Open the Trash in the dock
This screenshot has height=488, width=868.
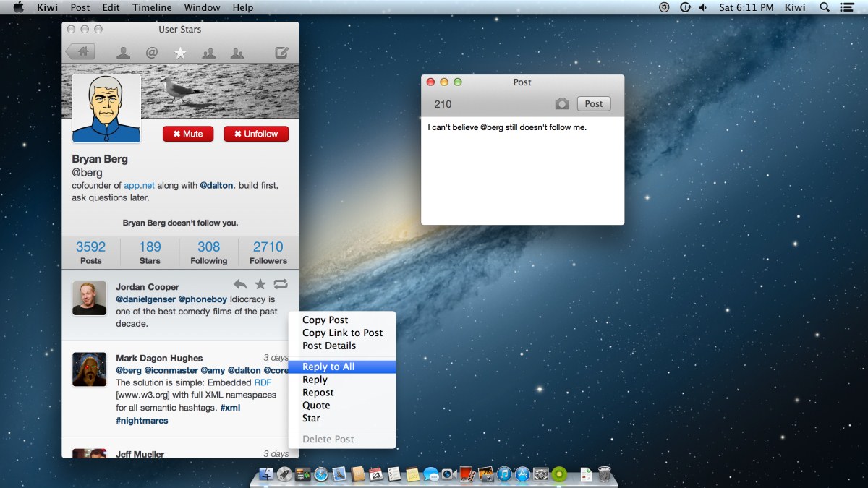(605, 474)
